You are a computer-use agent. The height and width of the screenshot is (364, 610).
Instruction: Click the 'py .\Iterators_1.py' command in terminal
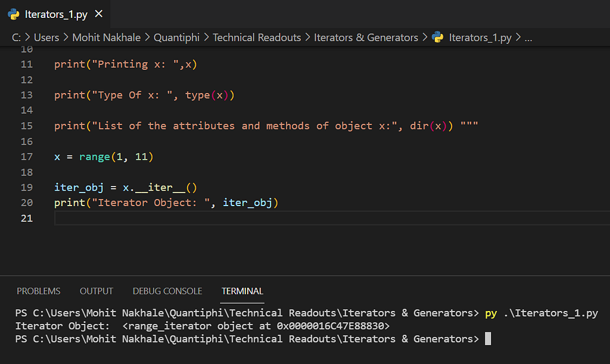(541, 313)
